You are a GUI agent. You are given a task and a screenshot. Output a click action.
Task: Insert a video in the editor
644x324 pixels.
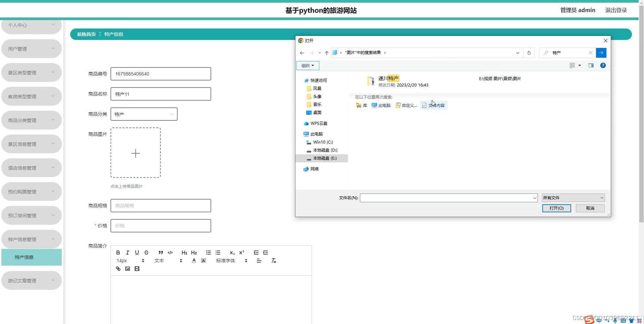click(x=137, y=269)
